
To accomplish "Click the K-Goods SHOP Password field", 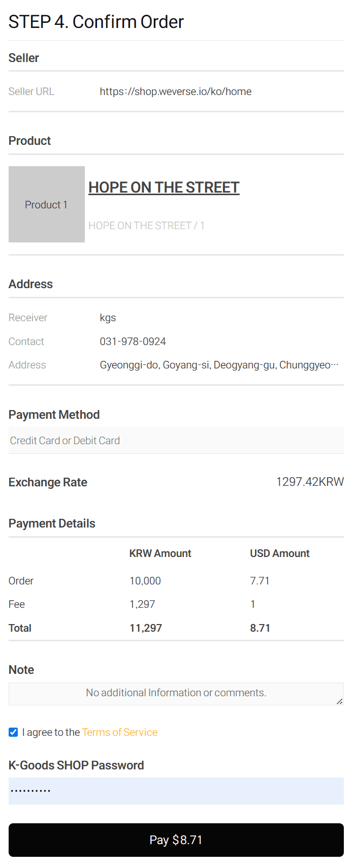I will pyautogui.click(x=176, y=790).
